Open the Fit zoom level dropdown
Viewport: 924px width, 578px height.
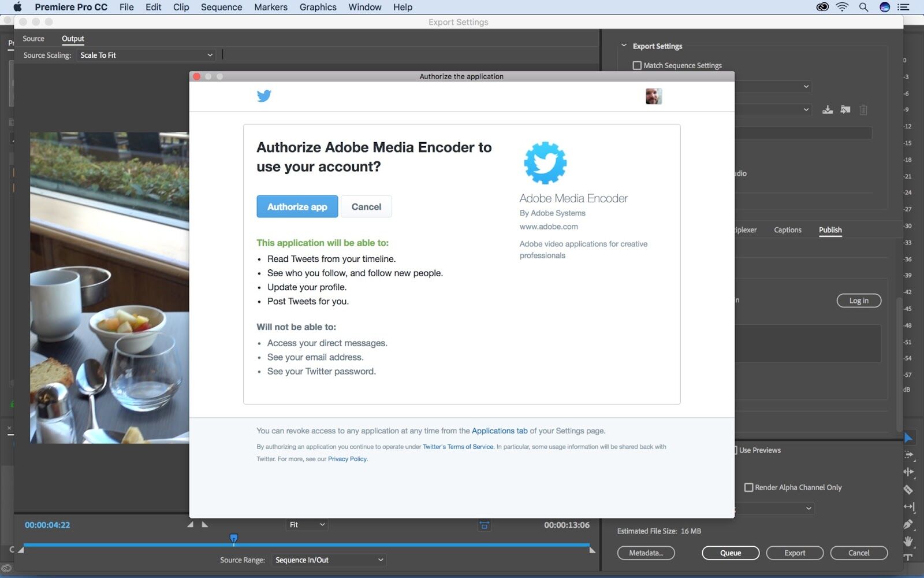pos(307,525)
